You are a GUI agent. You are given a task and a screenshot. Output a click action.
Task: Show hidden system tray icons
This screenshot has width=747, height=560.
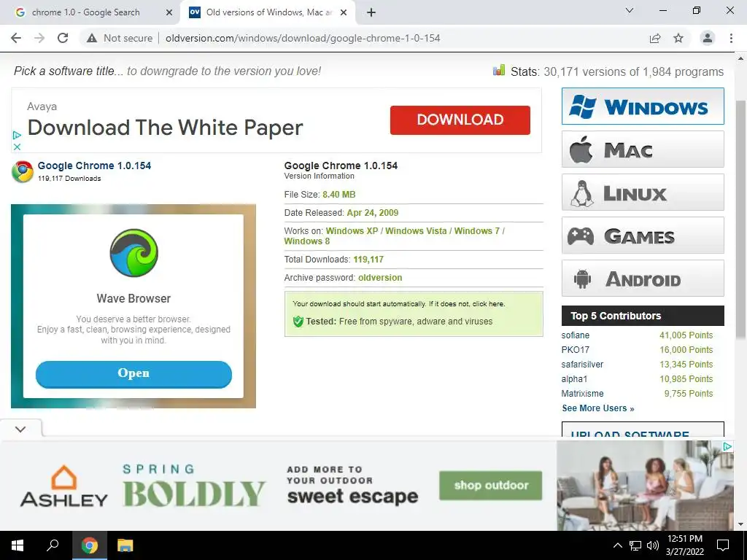617,545
